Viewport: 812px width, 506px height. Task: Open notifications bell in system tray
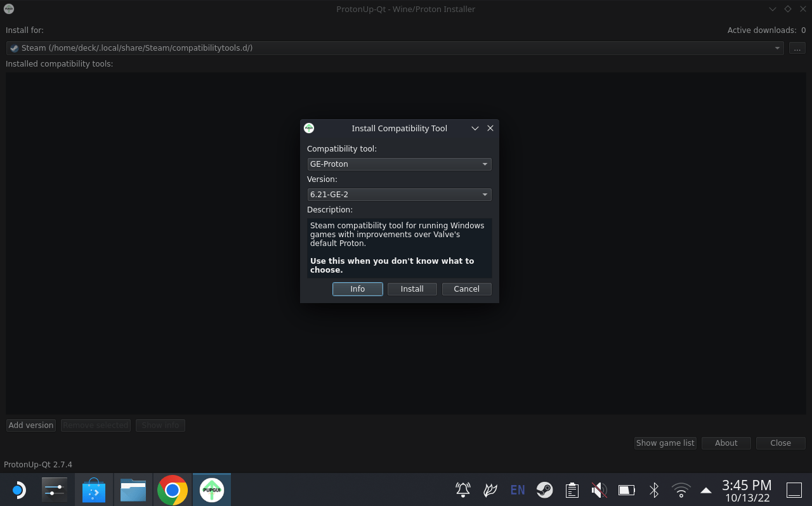463,490
